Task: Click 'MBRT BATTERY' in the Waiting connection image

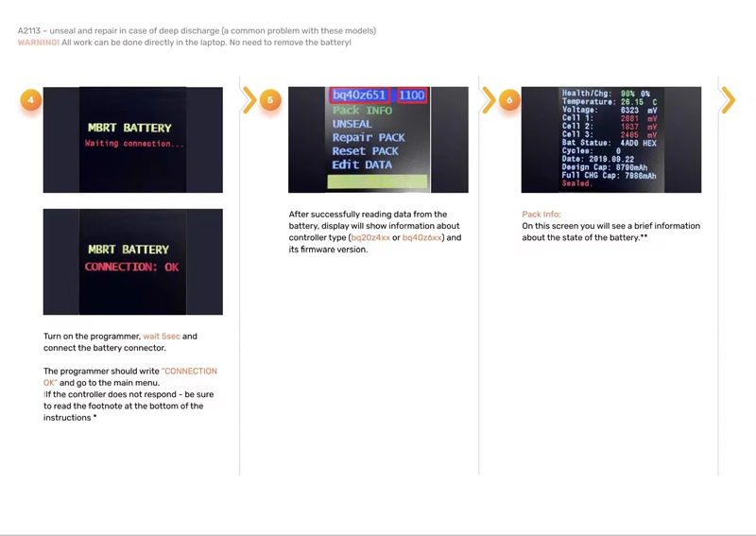Action: click(129, 128)
